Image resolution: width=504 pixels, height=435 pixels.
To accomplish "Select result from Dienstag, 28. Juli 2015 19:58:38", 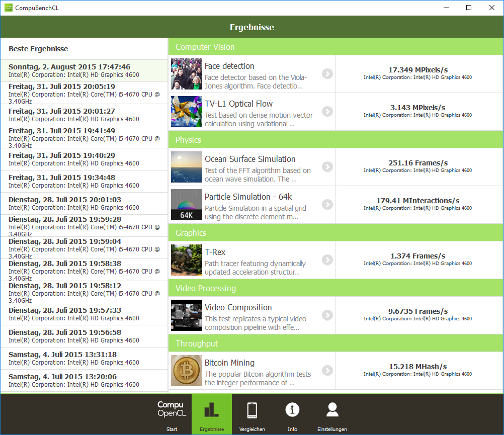I will click(x=84, y=270).
